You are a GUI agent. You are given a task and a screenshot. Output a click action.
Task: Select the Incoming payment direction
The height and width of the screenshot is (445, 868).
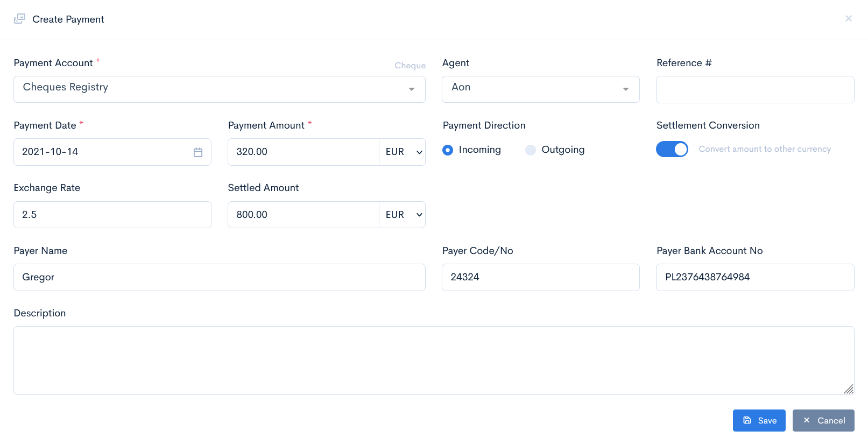[448, 150]
